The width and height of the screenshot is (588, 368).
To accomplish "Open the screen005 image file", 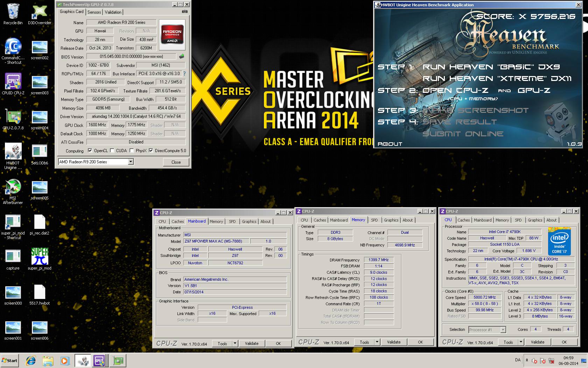I will (x=40, y=189).
